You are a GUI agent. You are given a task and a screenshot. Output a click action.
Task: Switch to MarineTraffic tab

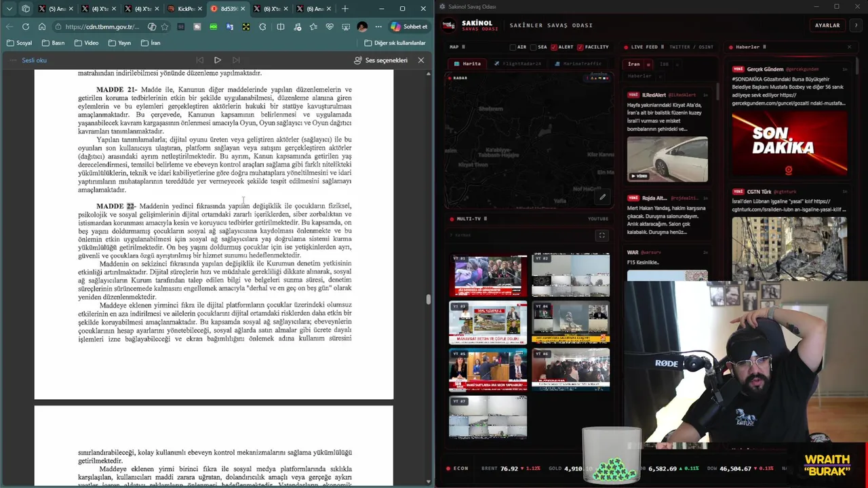click(x=578, y=64)
